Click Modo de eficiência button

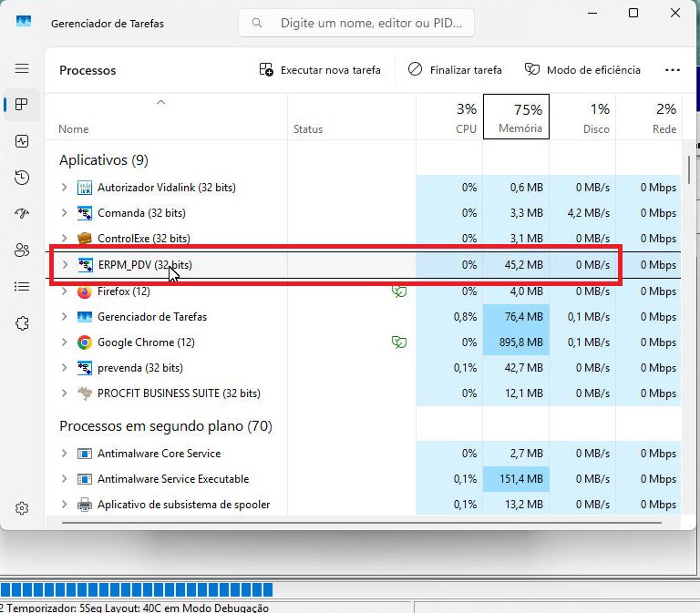(582, 70)
